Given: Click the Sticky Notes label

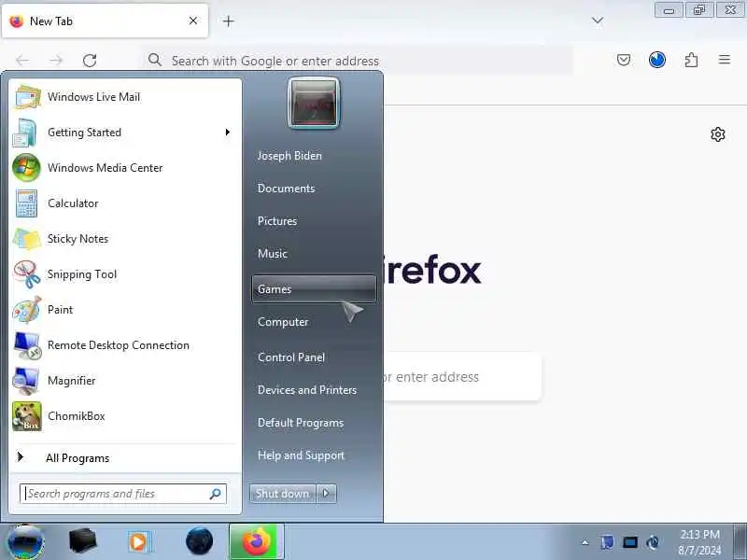Looking at the screenshot, I should [x=78, y=239].
